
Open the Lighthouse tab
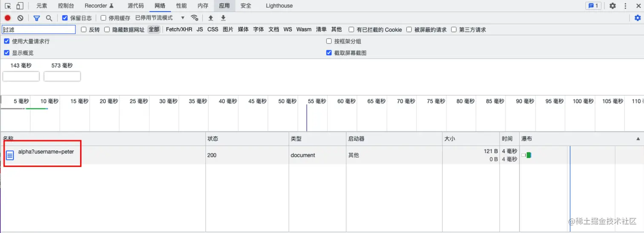(x=279, y=6)
